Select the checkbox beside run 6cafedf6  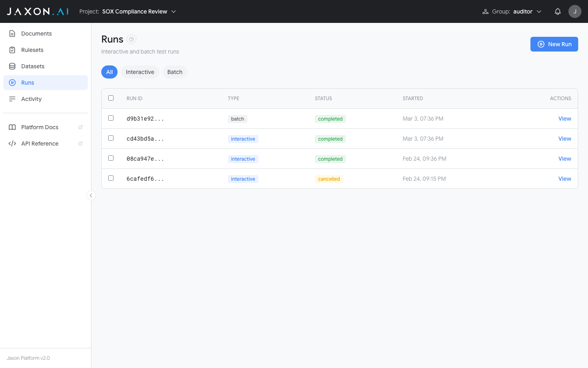[111, 178]
